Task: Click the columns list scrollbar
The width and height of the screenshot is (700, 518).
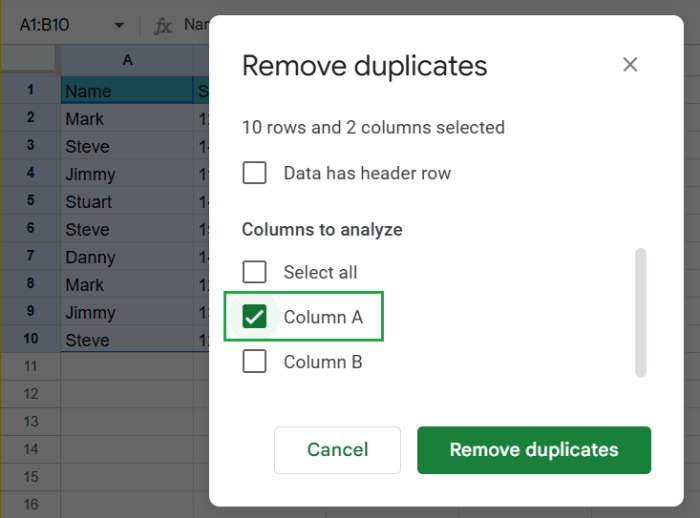Action: coord(641,313)
